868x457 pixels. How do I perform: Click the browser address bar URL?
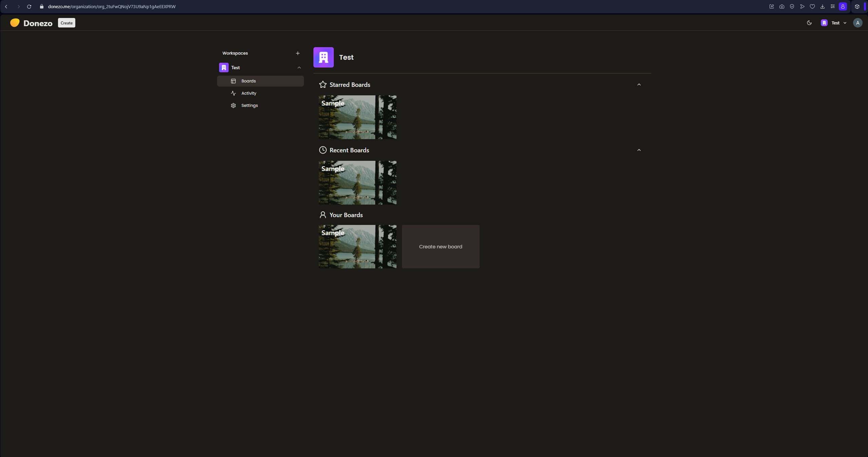112,6
